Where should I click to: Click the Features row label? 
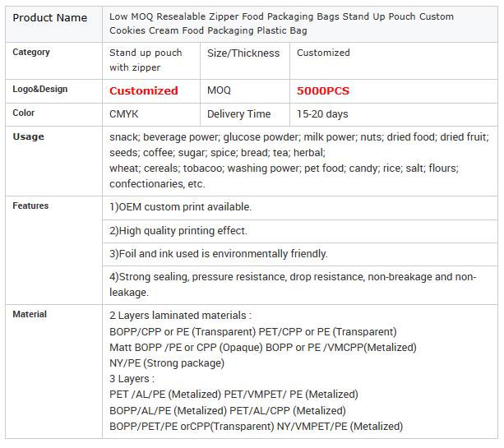[30, 206]
